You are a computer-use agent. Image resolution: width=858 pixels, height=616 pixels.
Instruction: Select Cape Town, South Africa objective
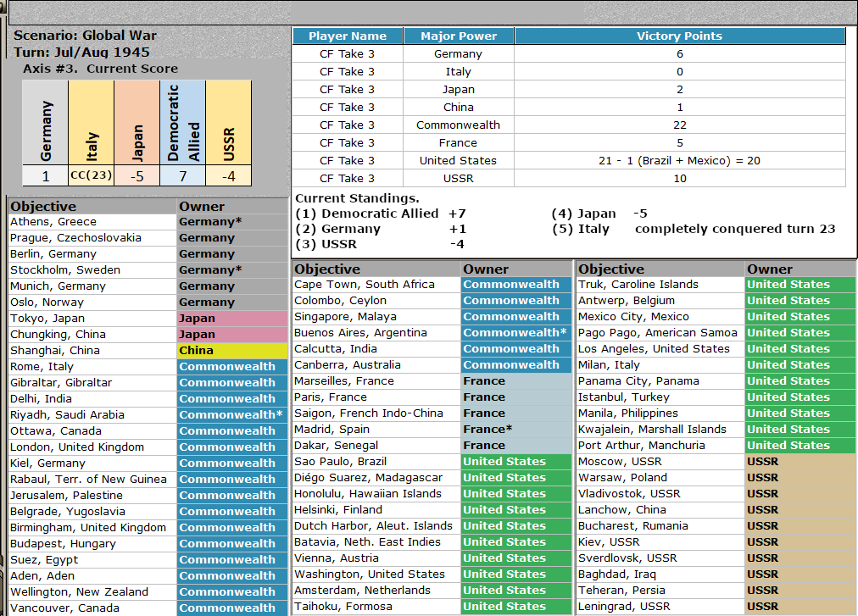[376, 285]
